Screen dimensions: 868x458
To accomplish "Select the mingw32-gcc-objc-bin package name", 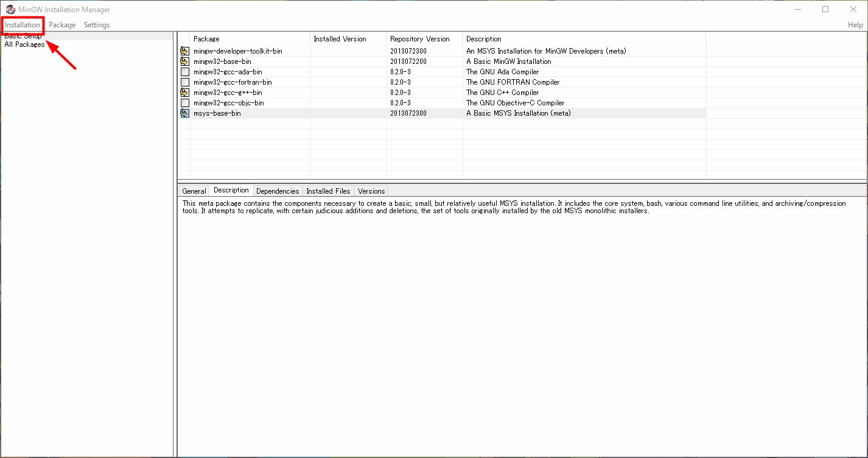I will 229,103.
